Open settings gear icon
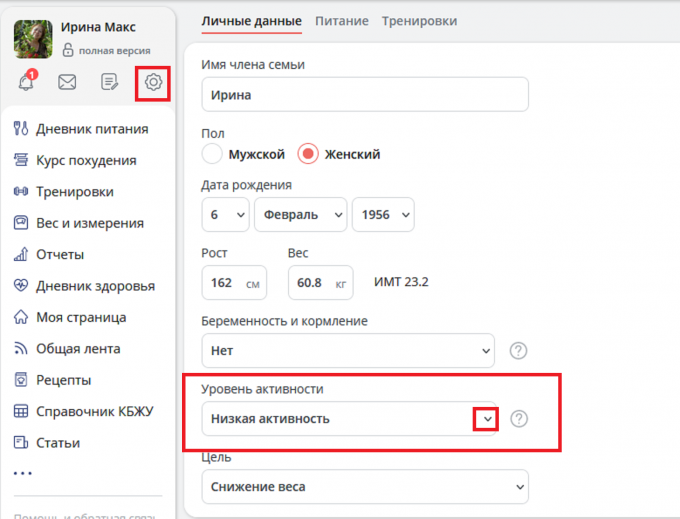680x519 pixels. [x=153, y=83]
